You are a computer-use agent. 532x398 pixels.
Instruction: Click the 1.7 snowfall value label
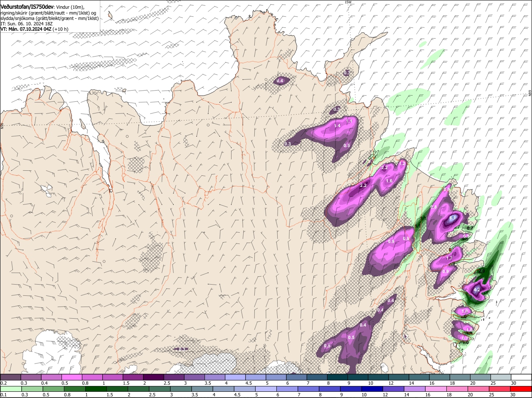coord(449,258)
